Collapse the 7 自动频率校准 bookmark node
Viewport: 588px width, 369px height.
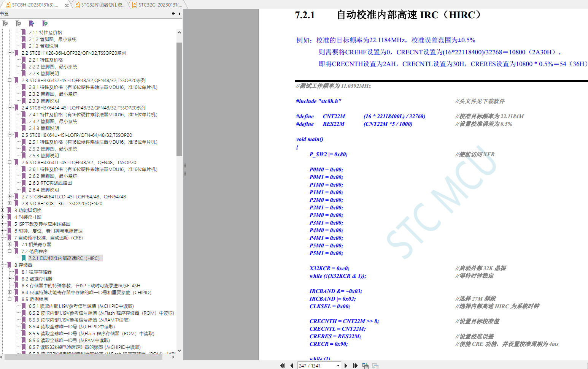(x=3, y=238)
